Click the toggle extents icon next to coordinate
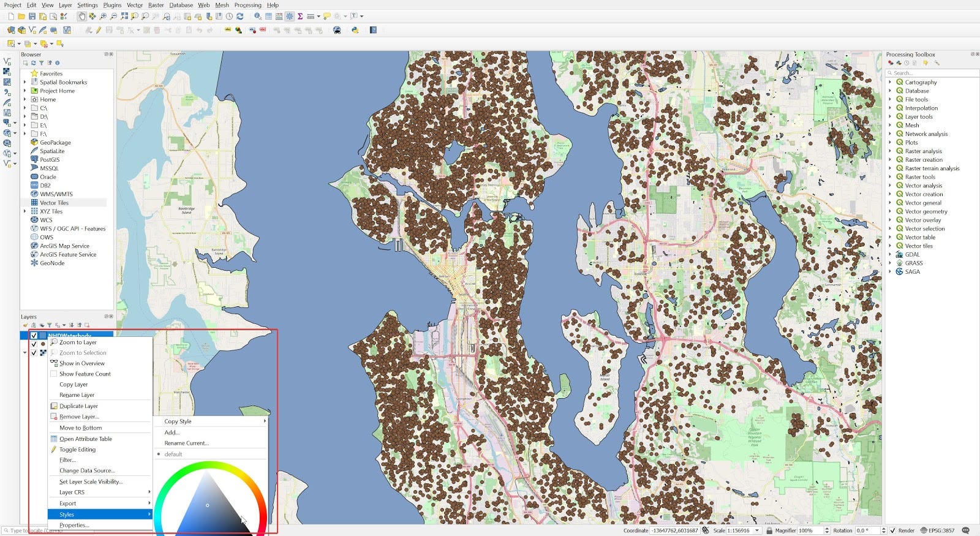 706,530
